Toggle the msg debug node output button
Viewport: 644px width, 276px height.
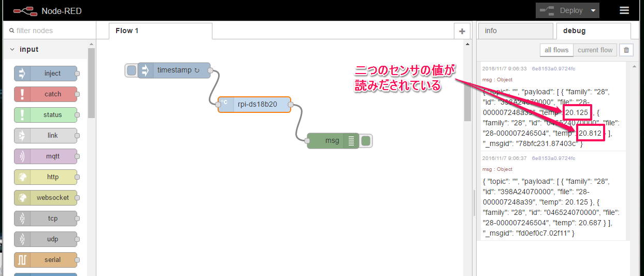[x=366, y=140]
